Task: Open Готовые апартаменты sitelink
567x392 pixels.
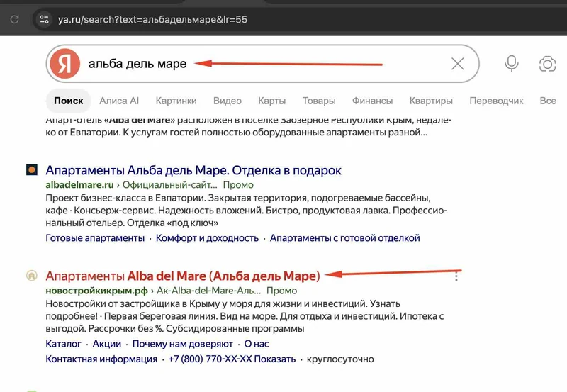Action: [95, 238]
